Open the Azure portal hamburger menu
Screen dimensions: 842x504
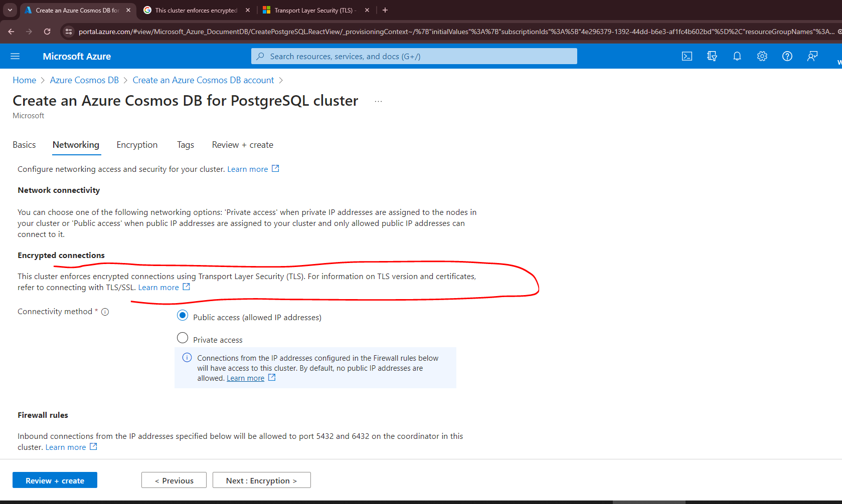(x=15, y=56)
